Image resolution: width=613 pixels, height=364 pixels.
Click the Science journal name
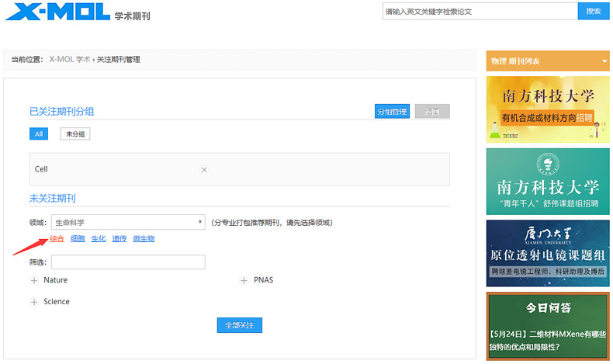tap(57, 301)
